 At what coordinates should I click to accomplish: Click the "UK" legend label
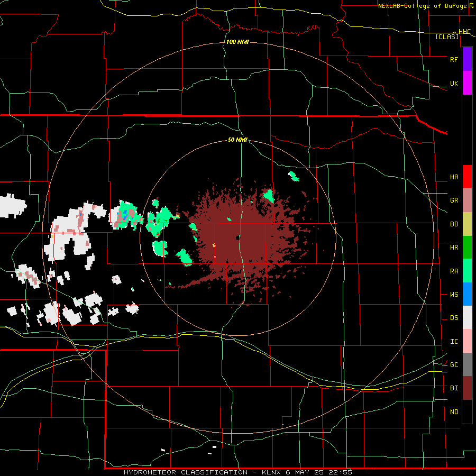(x=454, y=83)
